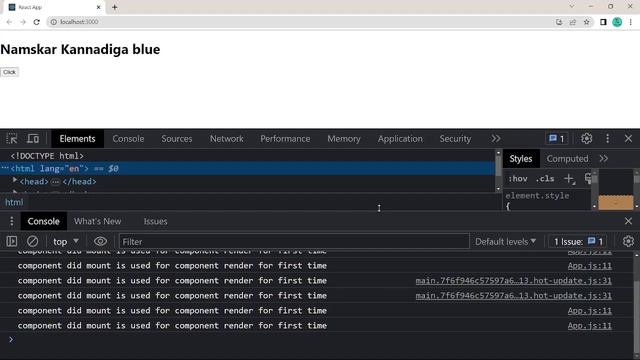Click the 1 Issue button in console toolbar

tap(578, 242)
